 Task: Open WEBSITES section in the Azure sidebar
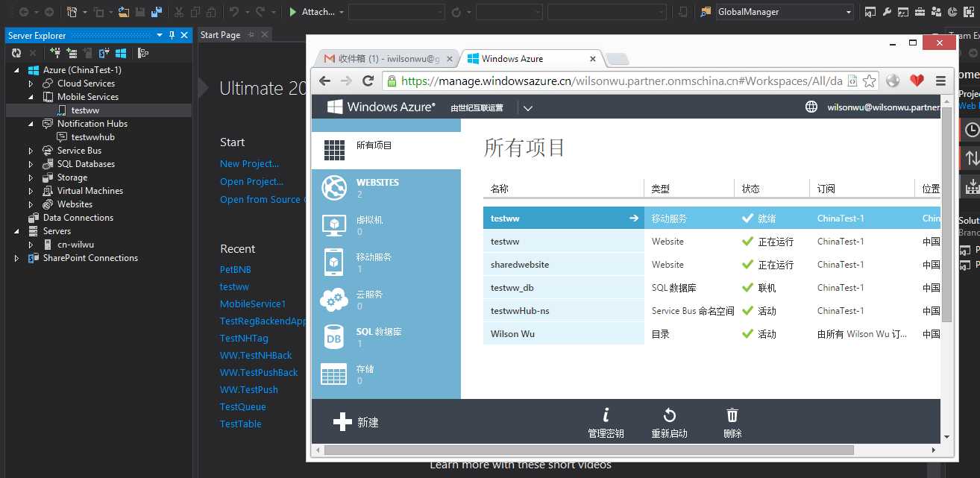386,188
